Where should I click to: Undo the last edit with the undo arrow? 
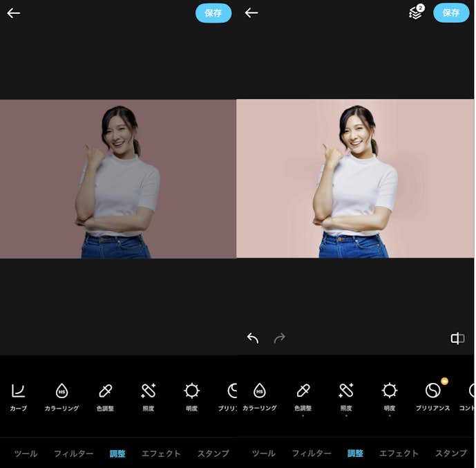[x=253, y=338]
